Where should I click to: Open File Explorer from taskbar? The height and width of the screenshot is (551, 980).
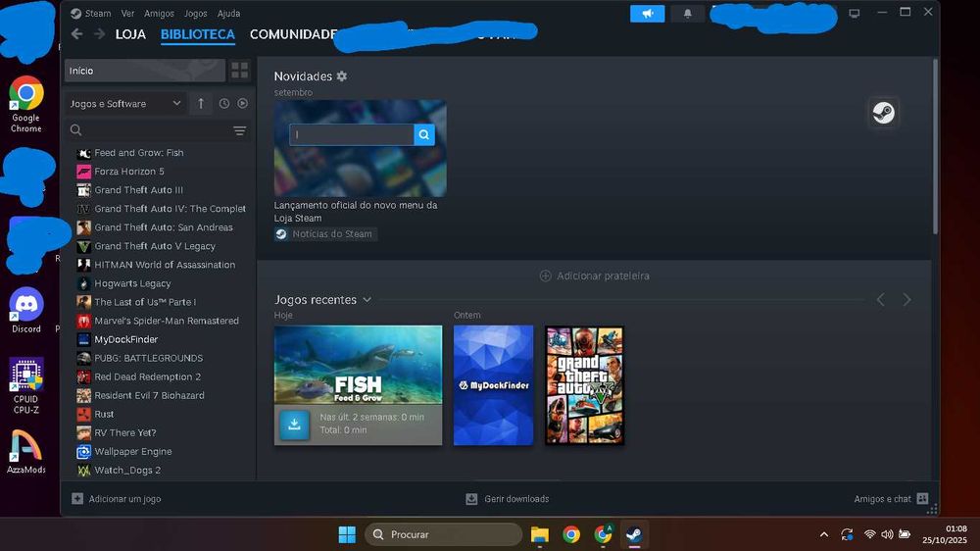[539, 534]
